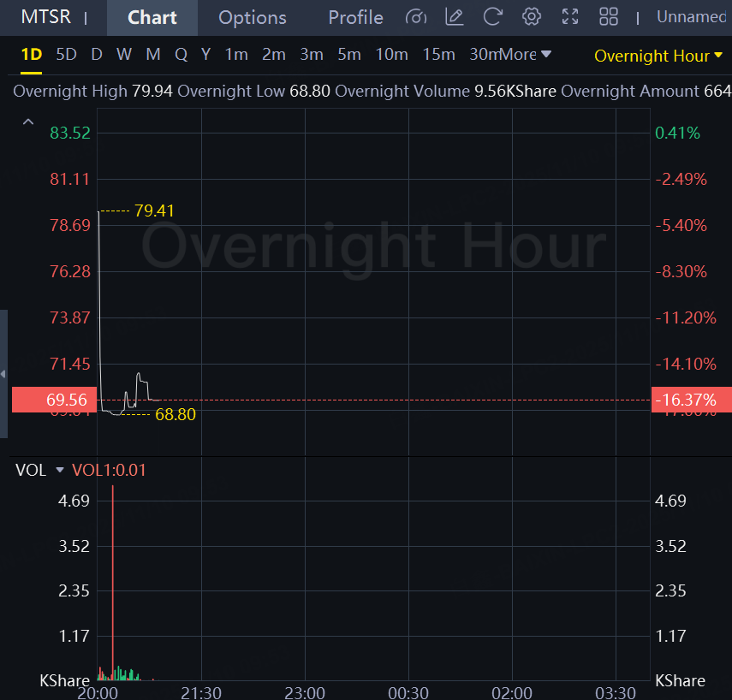Expand the left side panel handle

pyautogui.click(x=3, y=374)
